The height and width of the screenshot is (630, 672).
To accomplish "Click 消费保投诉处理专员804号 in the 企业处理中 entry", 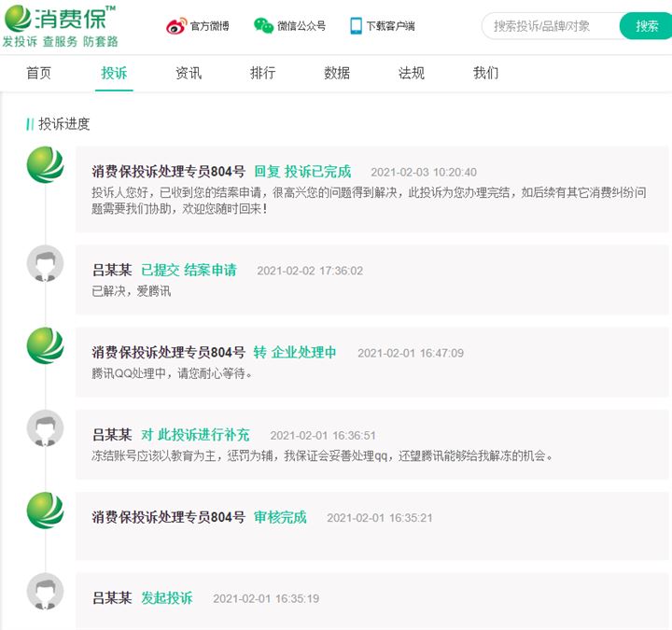I will (x=168, y=353).
